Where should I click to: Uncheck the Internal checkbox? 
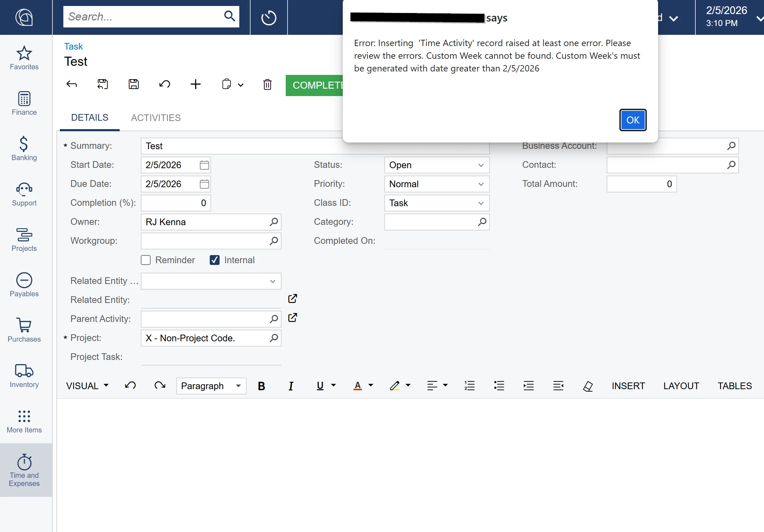click(215, 260)
